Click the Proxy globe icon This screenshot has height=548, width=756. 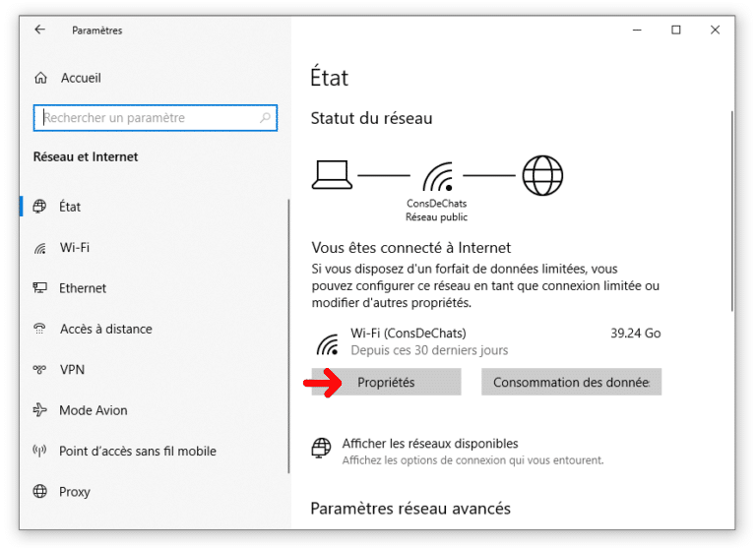(x=40, y=492)
